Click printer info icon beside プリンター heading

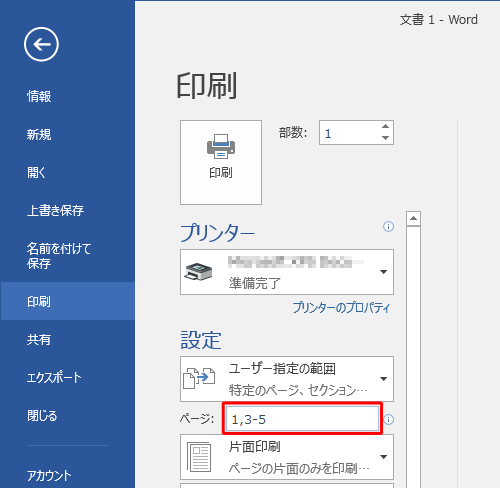[388, 227]
